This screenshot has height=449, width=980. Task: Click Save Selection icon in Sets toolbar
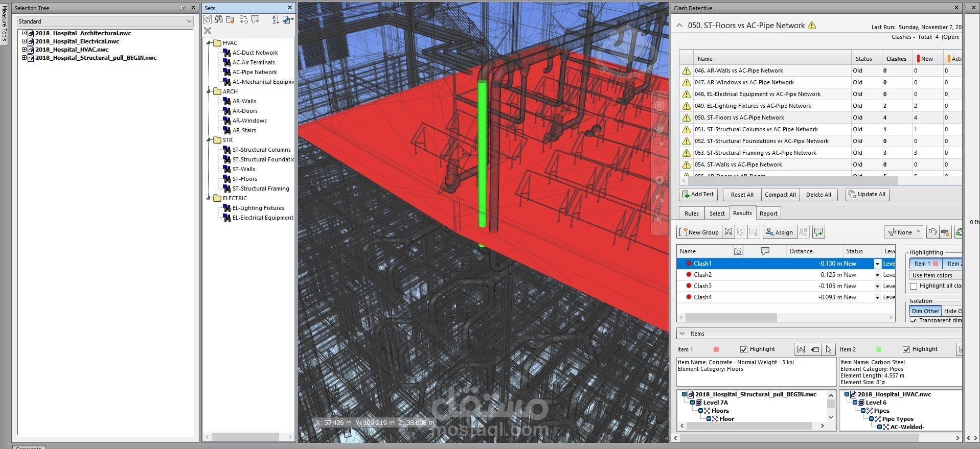(x=208, y=19)
